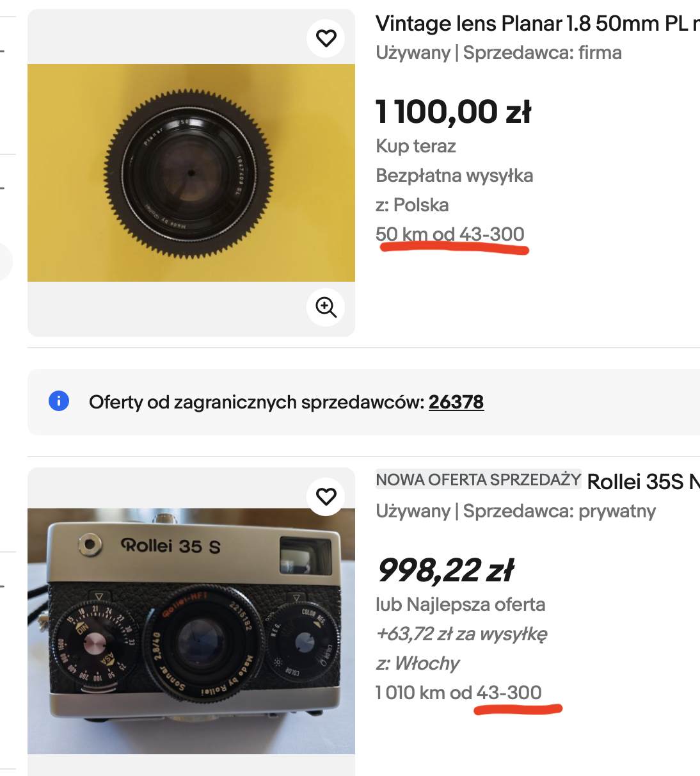700x776 pixels.
Task: Click "Używany | Sprzedawca: prywatny" line
Action: pyautogui.click(x=516, y=511)
